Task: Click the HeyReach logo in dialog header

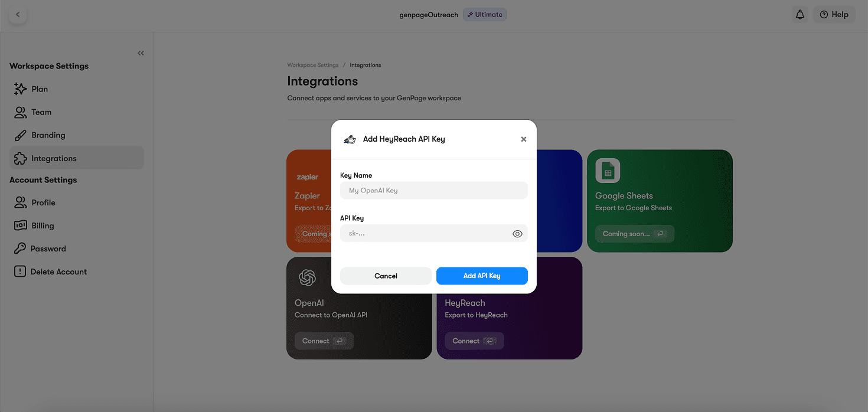Action: pyautogui.click(x=350, y=139)
